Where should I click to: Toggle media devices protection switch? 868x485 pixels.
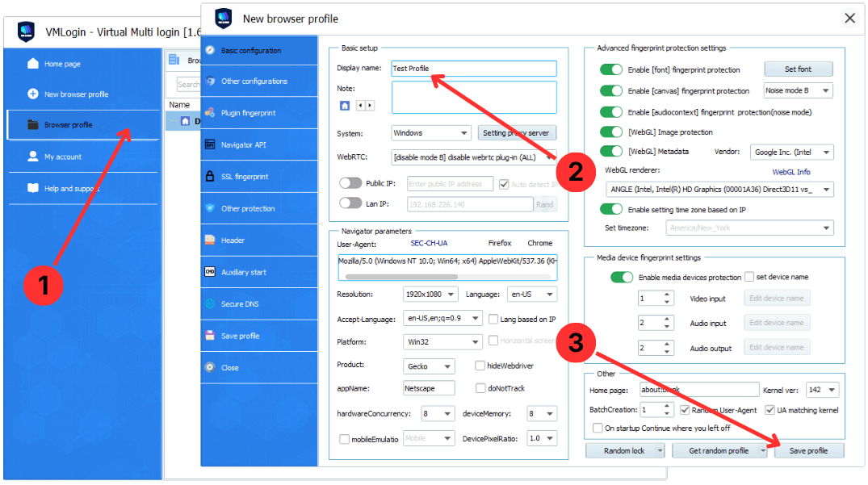coord(622,277)
